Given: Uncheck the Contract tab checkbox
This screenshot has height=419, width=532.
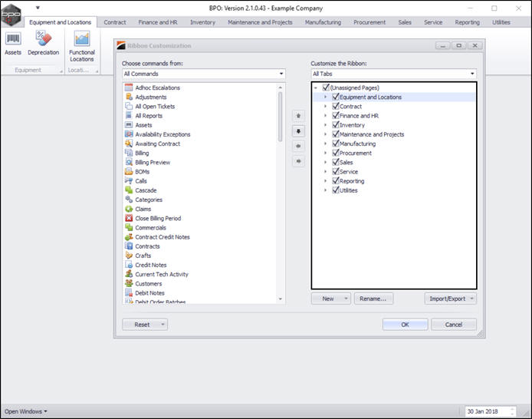Looking at the screenshot, I should coord(336,106).
